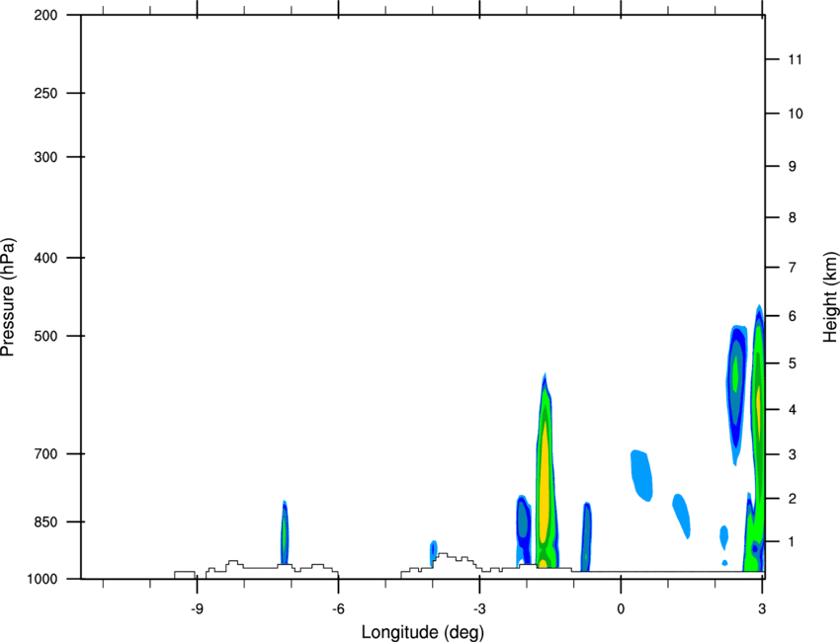Click the 2 km height tick label
This screenshot has height=642, width=840.
point(793,499)
